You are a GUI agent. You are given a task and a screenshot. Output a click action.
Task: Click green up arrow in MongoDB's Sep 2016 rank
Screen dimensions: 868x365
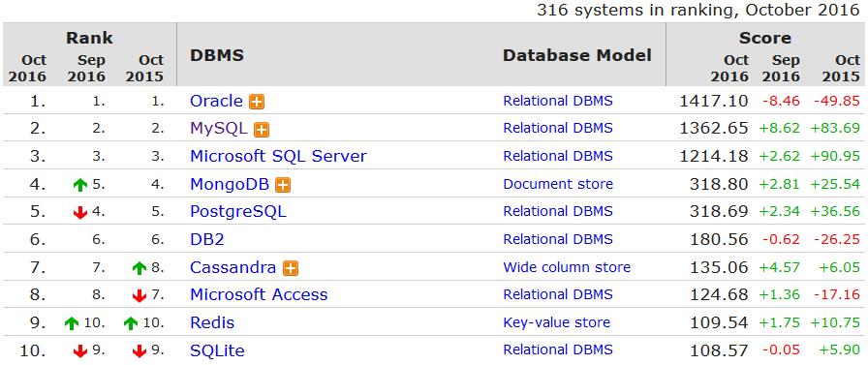80,185
